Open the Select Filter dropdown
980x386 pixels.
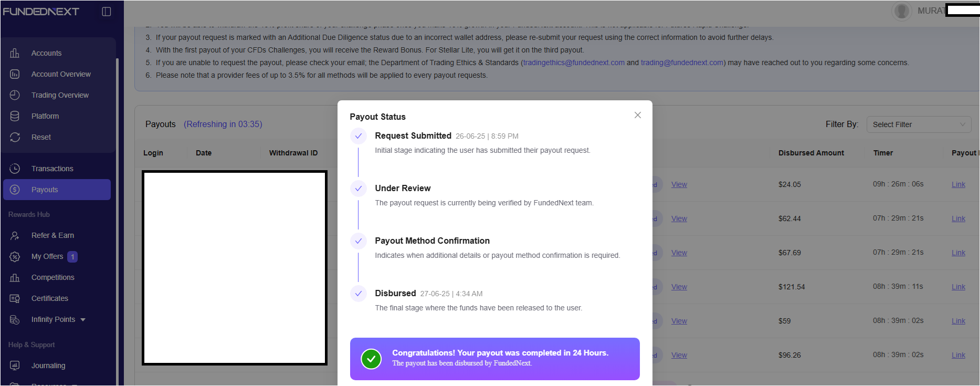(918, 124)
